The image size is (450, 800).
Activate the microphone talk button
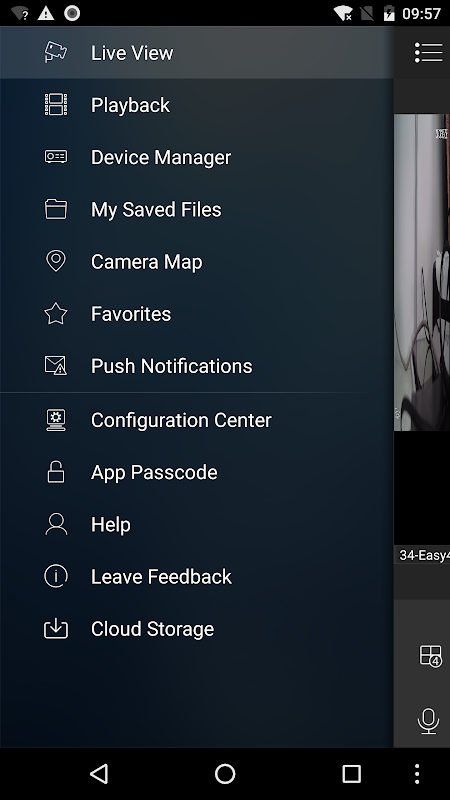428,721
